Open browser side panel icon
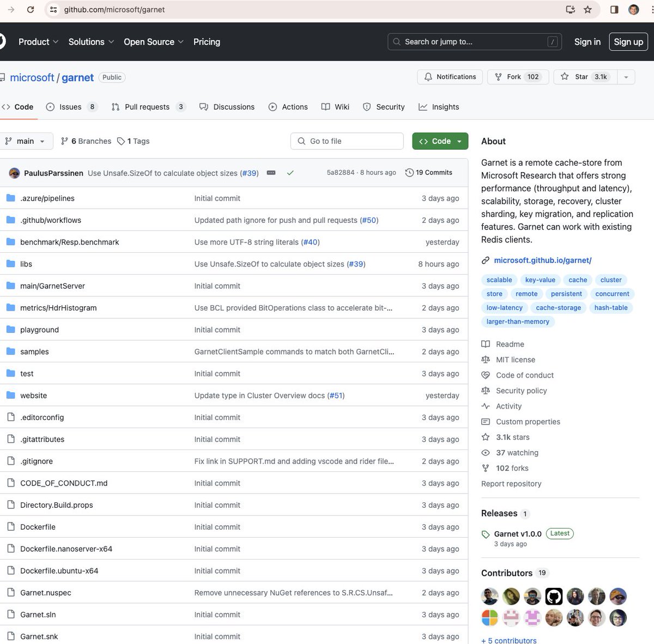Viewport: 654px width, 644px height. click(x=614, y=10)
